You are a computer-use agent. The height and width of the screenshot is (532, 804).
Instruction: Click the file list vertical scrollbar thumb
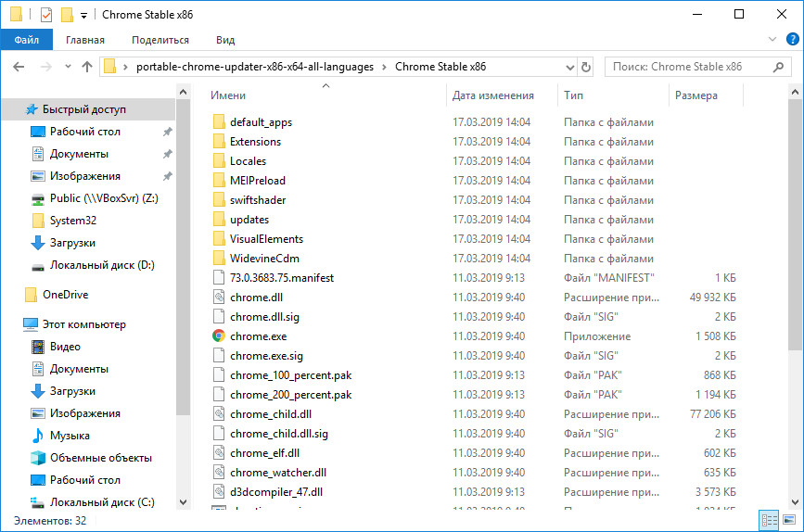(795, 225)
